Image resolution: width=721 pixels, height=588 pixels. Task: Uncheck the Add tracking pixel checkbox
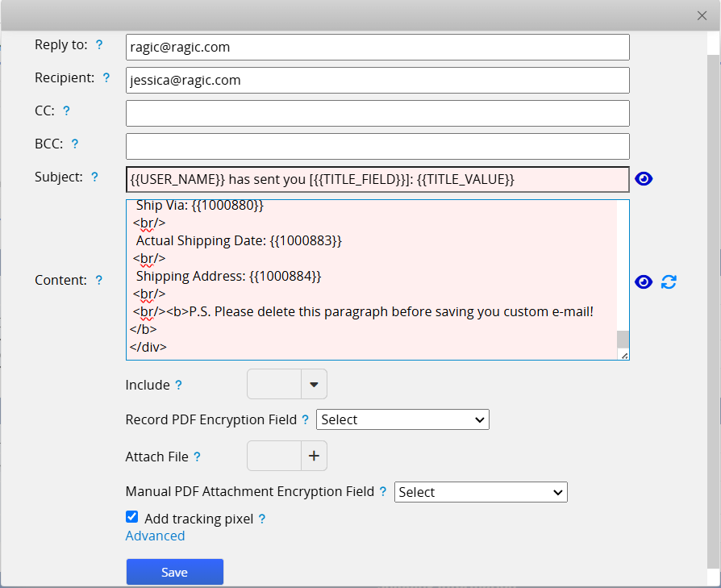132,517
